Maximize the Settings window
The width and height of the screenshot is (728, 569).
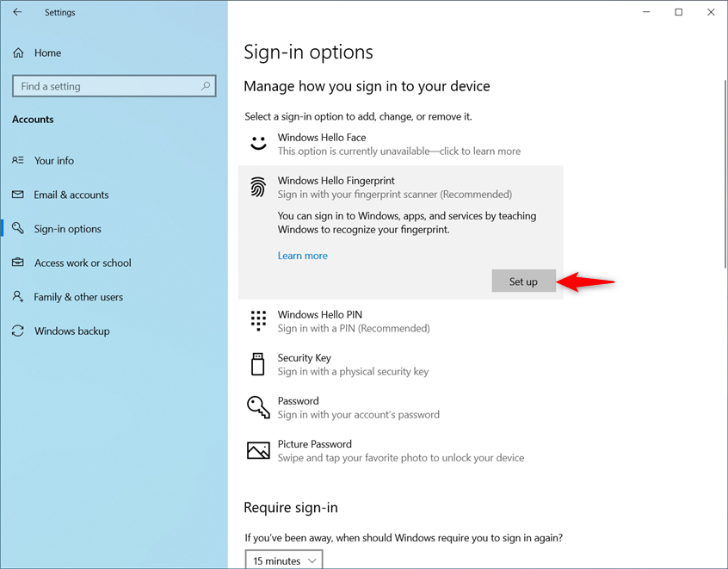tap(678, 12)
